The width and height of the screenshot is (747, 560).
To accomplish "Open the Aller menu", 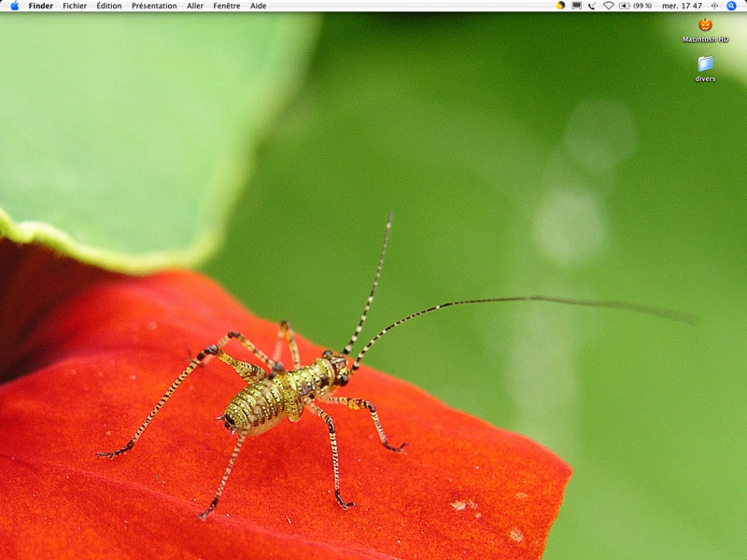I will [195, 6].
